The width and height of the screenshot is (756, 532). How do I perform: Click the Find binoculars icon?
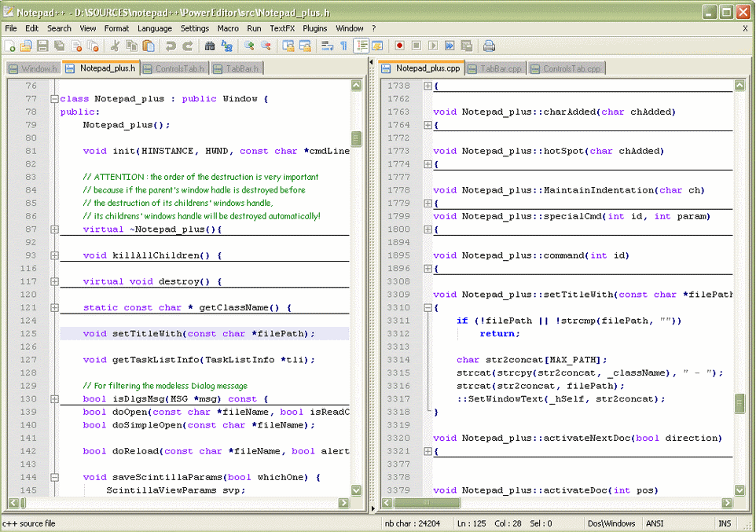(208, 46)
